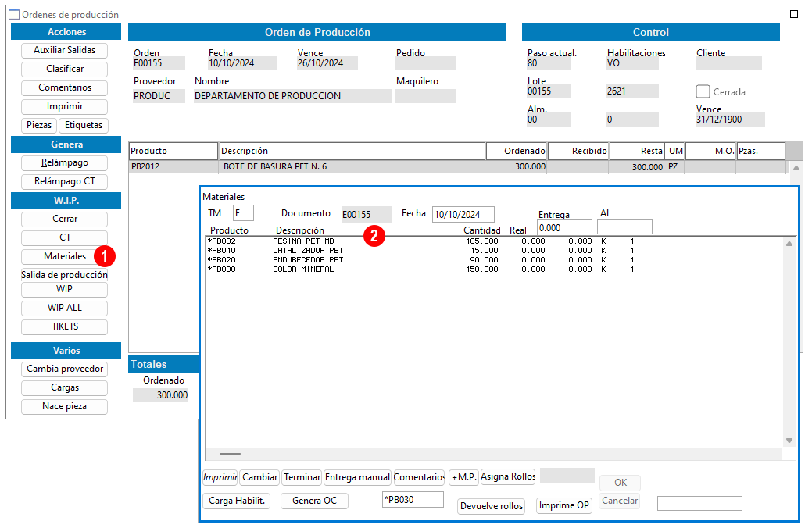Click the TM input field
812x528 pixels.
243,213
